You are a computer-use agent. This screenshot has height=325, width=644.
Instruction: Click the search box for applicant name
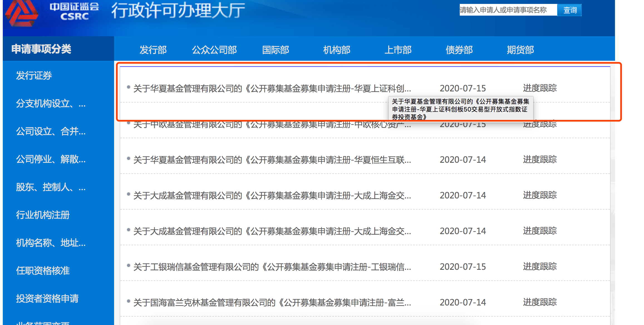coord(508,10)
